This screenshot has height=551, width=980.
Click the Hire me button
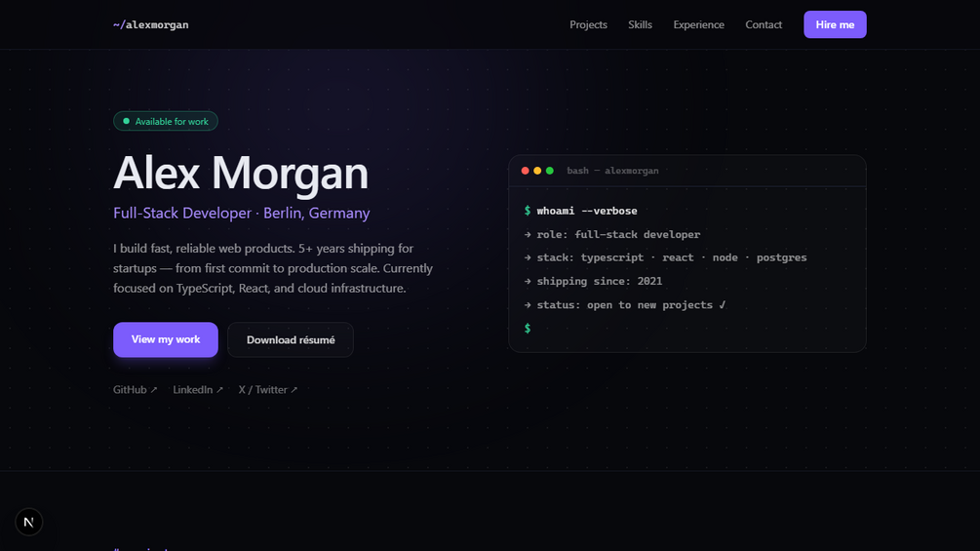pyautogui.click(x=835, y=24)
